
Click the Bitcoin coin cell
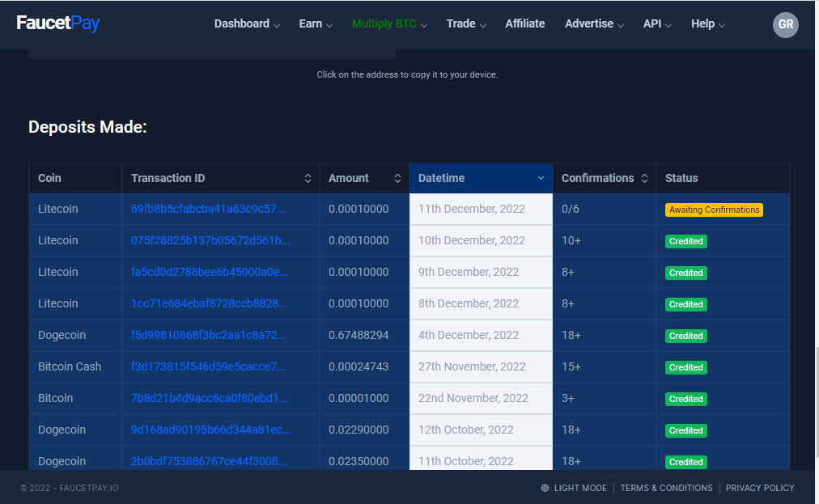pos(76,398)
